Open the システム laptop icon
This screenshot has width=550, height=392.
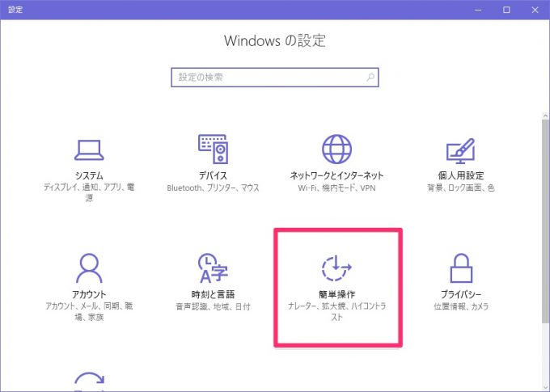pyautogui.click(x=89, y=150)
